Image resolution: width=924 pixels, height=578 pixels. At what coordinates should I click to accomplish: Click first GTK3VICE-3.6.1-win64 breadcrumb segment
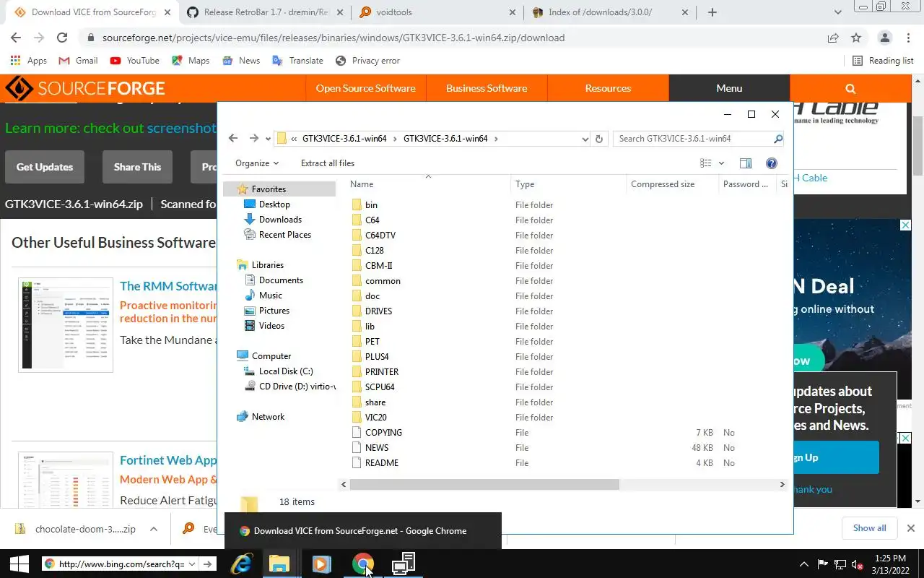(344, 139)
